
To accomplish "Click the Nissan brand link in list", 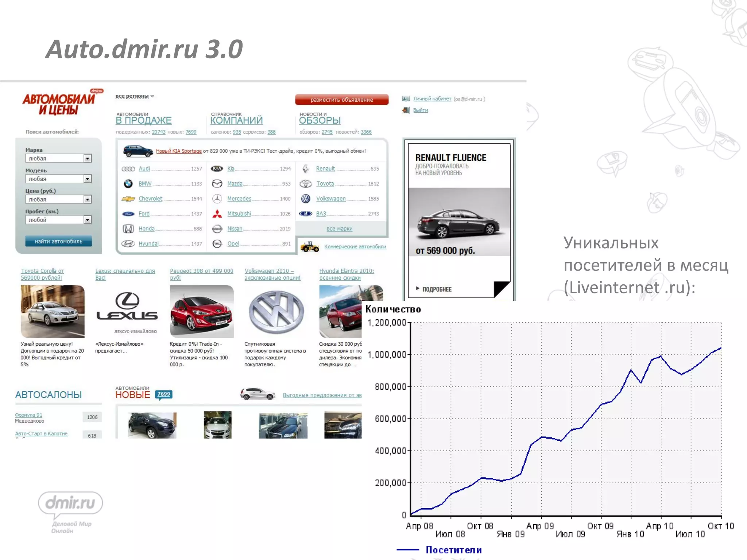I will click(x=235, y=229).
